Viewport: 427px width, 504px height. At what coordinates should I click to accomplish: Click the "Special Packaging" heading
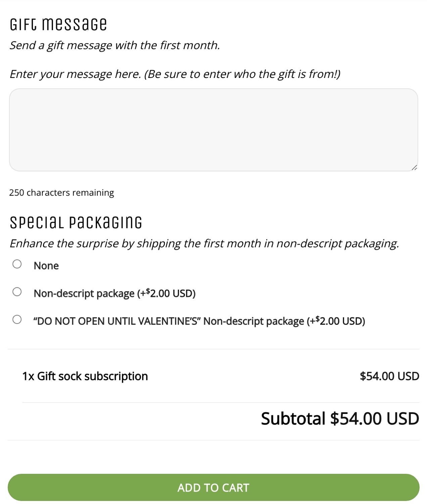click(76, 221)
